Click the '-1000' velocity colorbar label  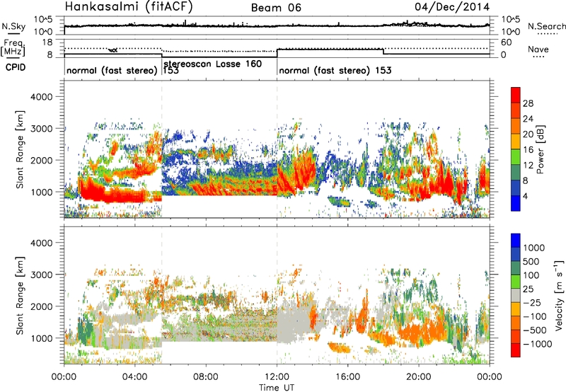pyautogui.click(x=537, y=344)
